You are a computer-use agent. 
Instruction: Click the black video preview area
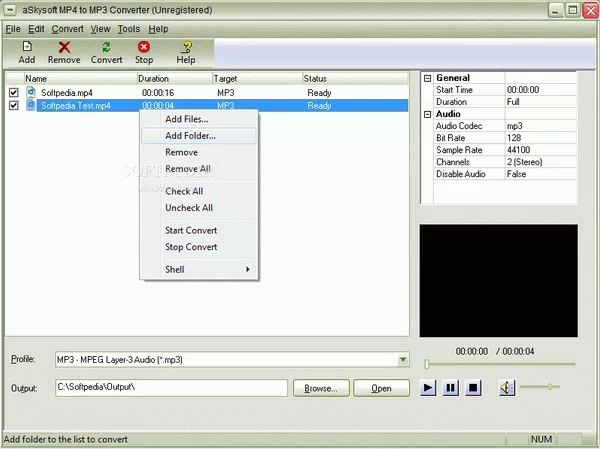point(499,281)
